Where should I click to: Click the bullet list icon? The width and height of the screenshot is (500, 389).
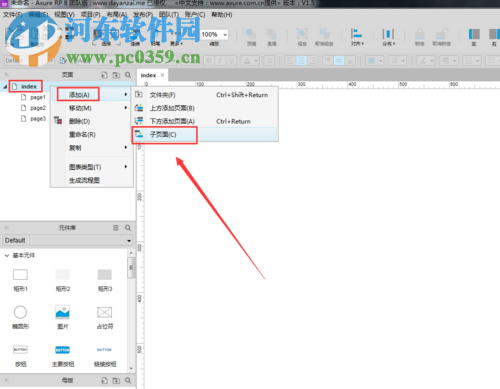[x=269, y=61]
